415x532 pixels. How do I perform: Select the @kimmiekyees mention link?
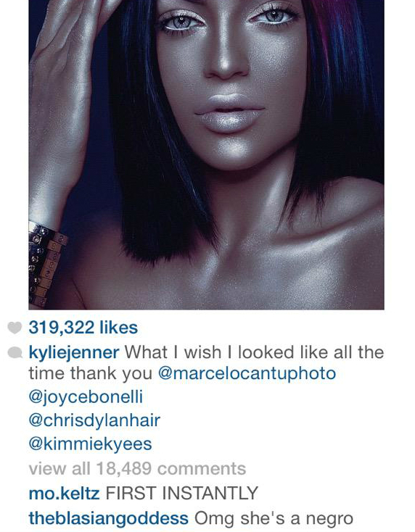tap(90, 444)
